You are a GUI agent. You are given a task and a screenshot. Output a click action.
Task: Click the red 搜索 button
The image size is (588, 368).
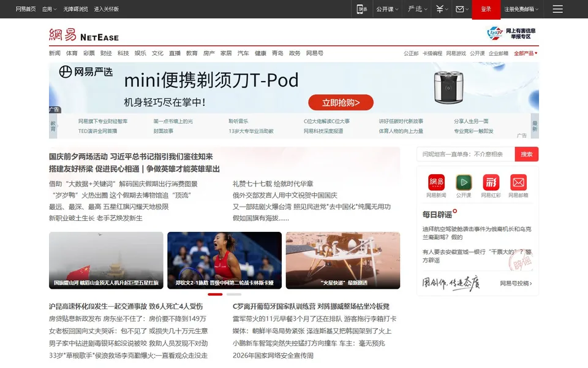pos(527,154)
